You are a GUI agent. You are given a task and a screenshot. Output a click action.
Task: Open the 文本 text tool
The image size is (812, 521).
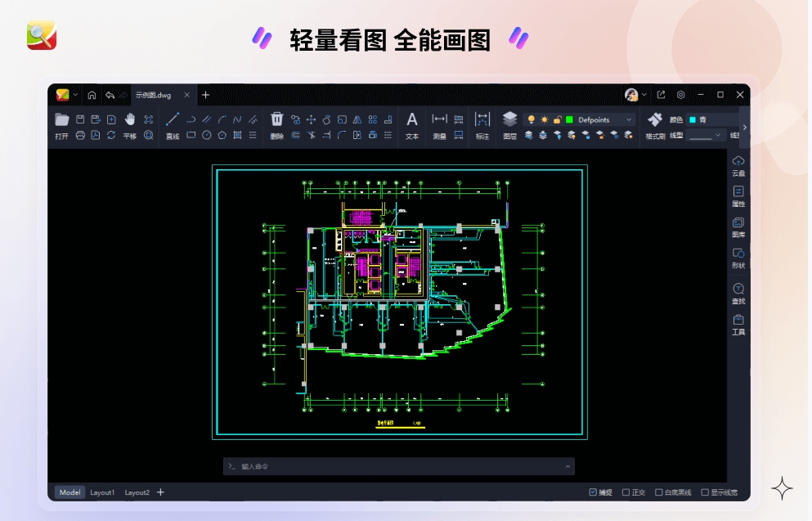pos(412,128)
